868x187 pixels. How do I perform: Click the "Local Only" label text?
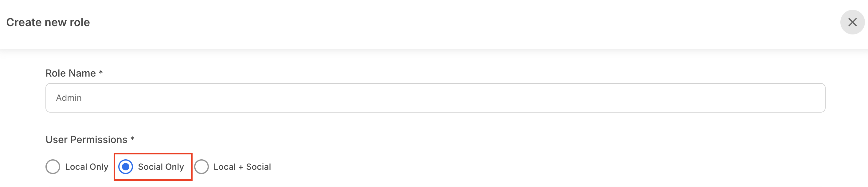(87, 167)
